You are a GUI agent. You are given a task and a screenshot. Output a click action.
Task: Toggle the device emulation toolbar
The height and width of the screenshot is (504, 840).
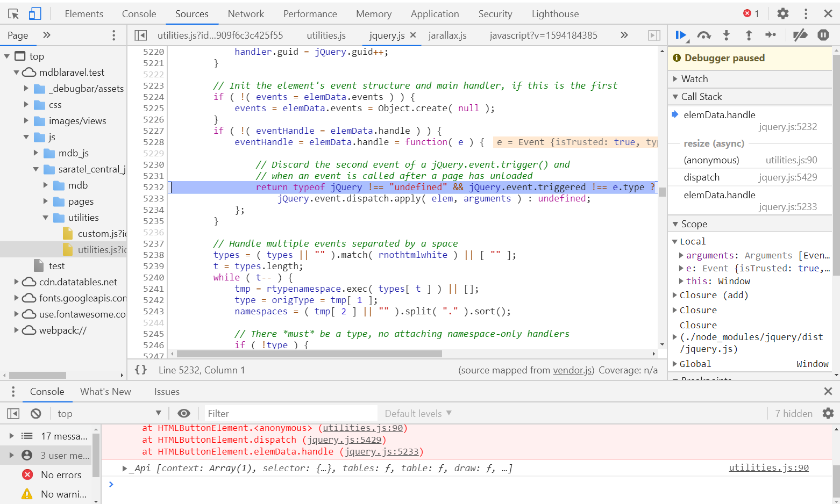click(34, 13)
